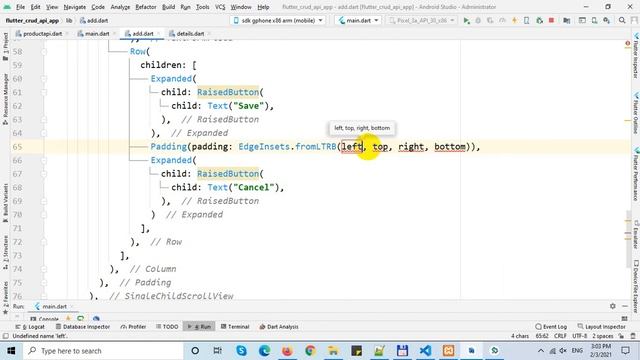Click the Flutter Hot Reload lightning icon
The height and width of the screenshot is (360, 640).
(x=514, y=20)
